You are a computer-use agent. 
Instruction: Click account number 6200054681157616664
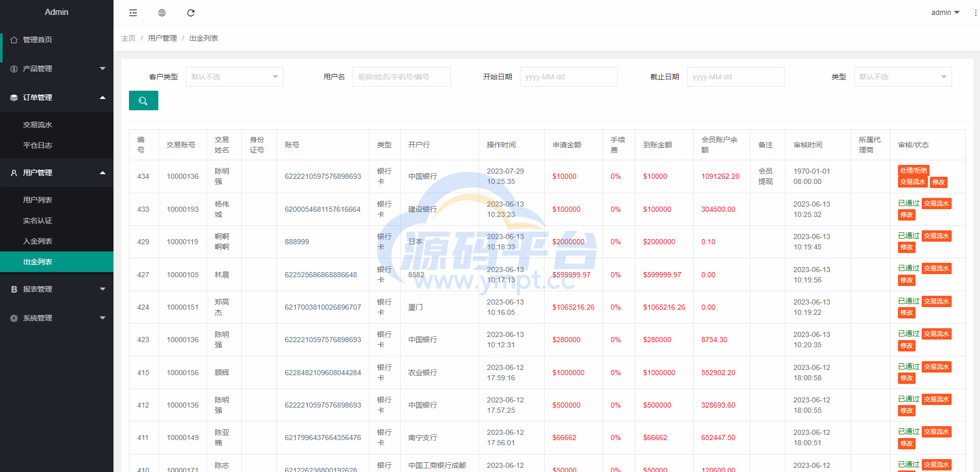tap(323, 209)
